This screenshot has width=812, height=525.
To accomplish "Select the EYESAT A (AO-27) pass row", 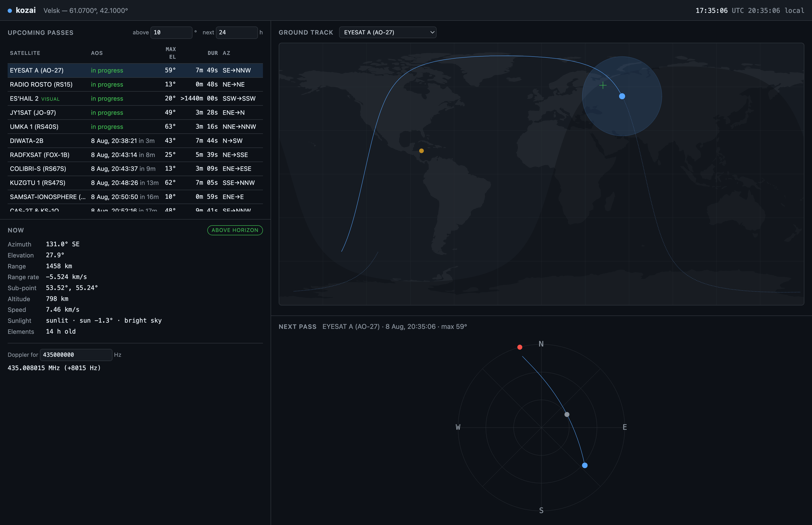I will coord(135,70).
